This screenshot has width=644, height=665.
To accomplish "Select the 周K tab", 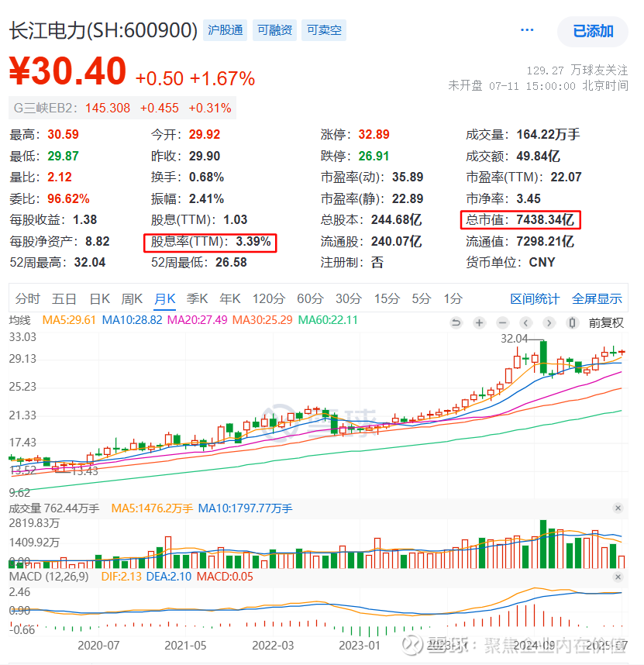I will pos(132,299).
